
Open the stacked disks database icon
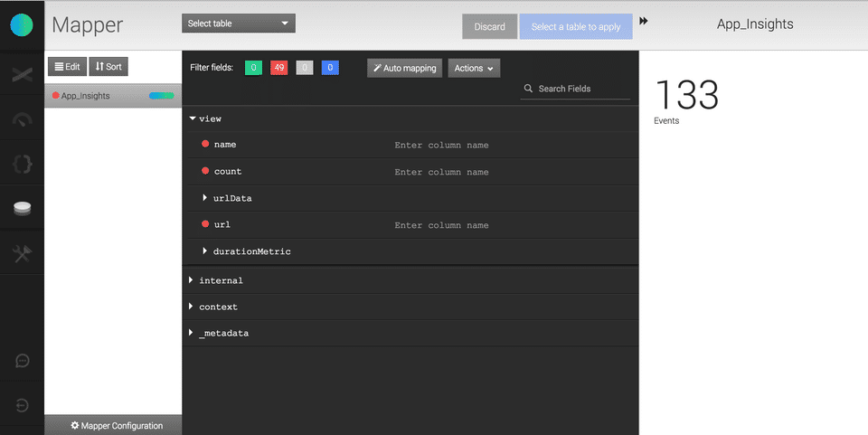click(x=22, y=208)
